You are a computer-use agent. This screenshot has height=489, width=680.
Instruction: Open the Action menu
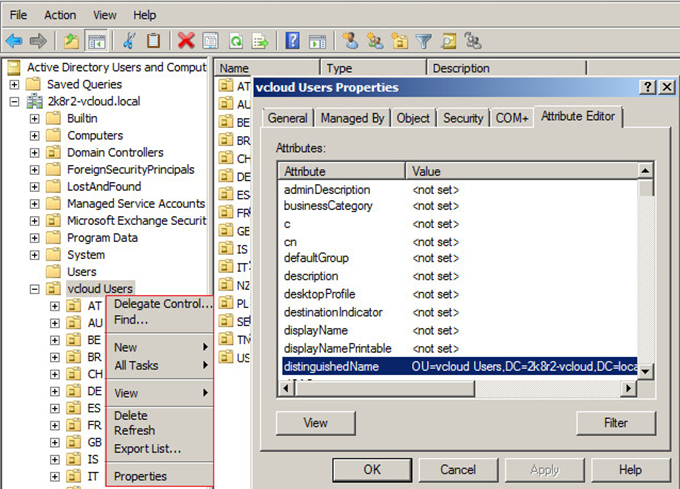[x=60, y=15]
